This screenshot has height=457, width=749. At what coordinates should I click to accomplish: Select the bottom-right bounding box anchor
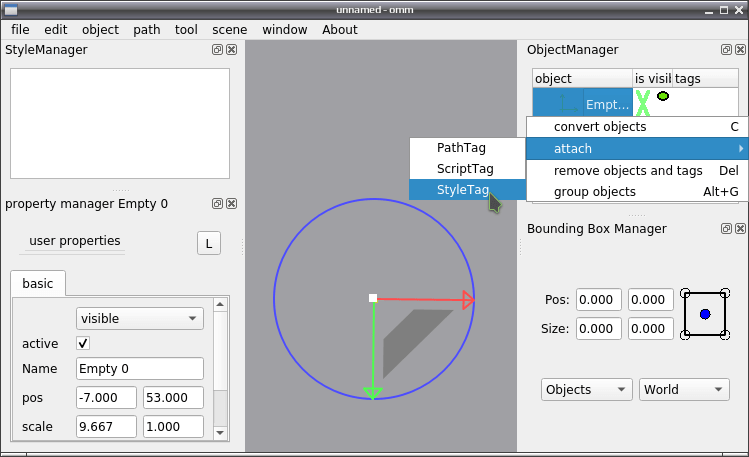[725, 335]
